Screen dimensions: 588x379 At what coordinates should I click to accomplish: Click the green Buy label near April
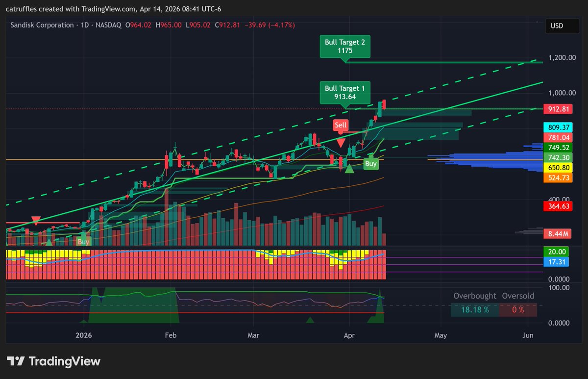click(x=371, y=164)
